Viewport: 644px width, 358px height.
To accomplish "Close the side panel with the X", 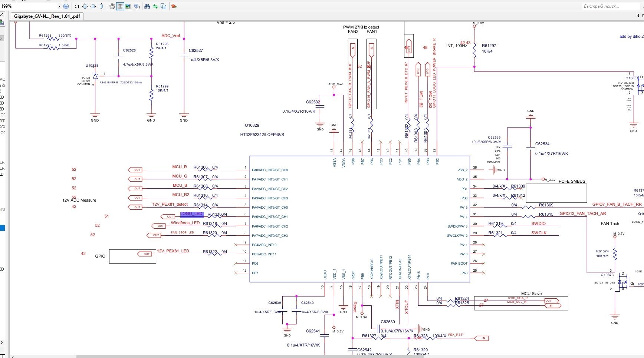I will 2,14.
